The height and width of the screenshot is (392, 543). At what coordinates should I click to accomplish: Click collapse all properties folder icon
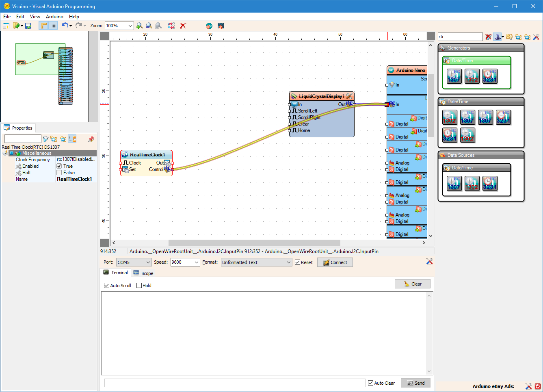63,139
